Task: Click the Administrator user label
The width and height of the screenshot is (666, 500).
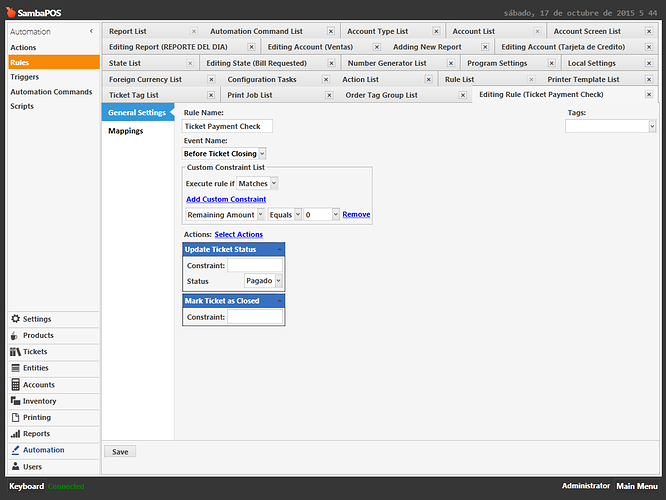Action: (x=586, y=486)
